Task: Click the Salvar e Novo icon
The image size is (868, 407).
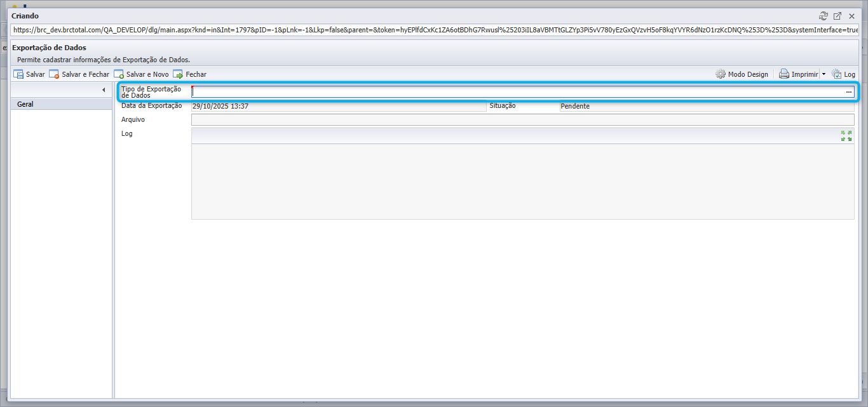Action: coord(119,74)
